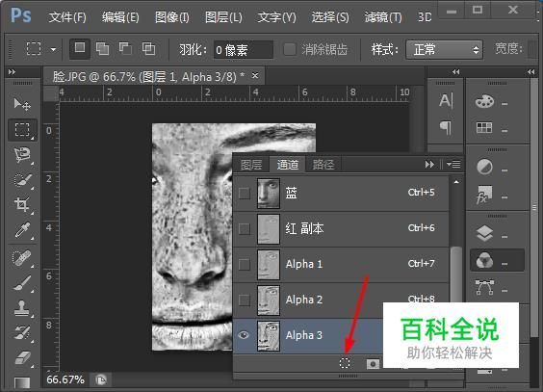Select the Crop tool
Screen dimensions: 543x392
click(22, 204)
